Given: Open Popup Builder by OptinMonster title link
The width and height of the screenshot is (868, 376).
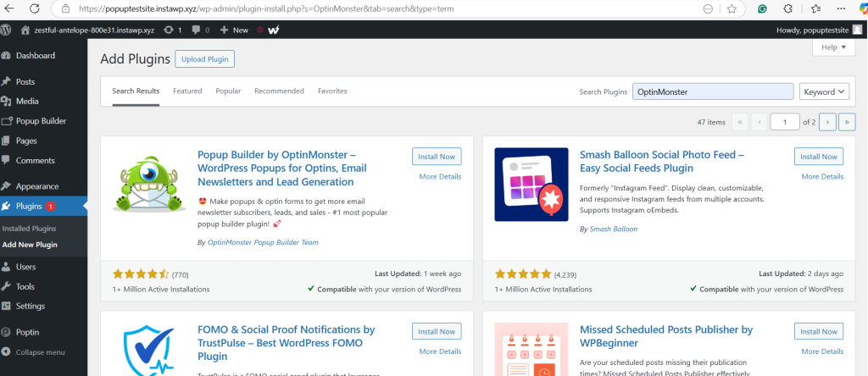Looking at the screenshot, I should coord(281,168).
